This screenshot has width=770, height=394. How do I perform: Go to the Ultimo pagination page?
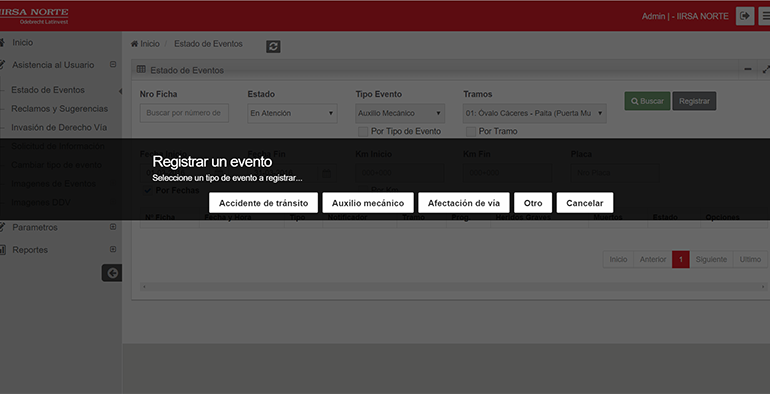(x=750, y=259)
